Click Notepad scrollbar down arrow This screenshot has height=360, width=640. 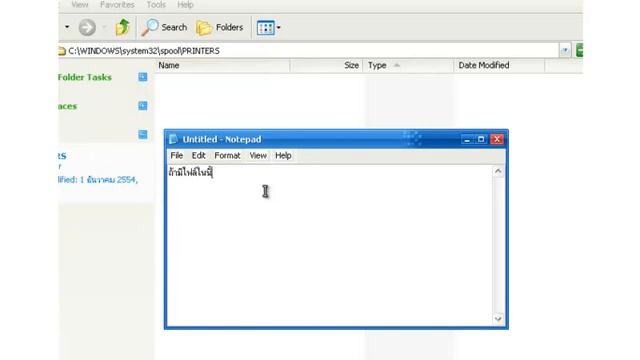498,319
